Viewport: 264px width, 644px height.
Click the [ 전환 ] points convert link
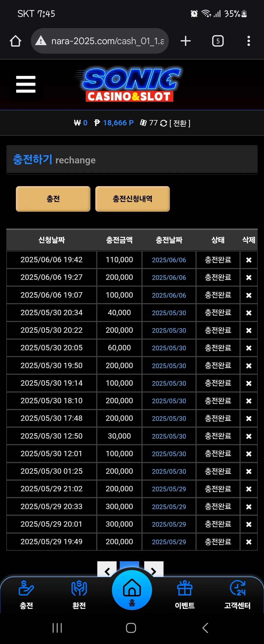point(180,123)
